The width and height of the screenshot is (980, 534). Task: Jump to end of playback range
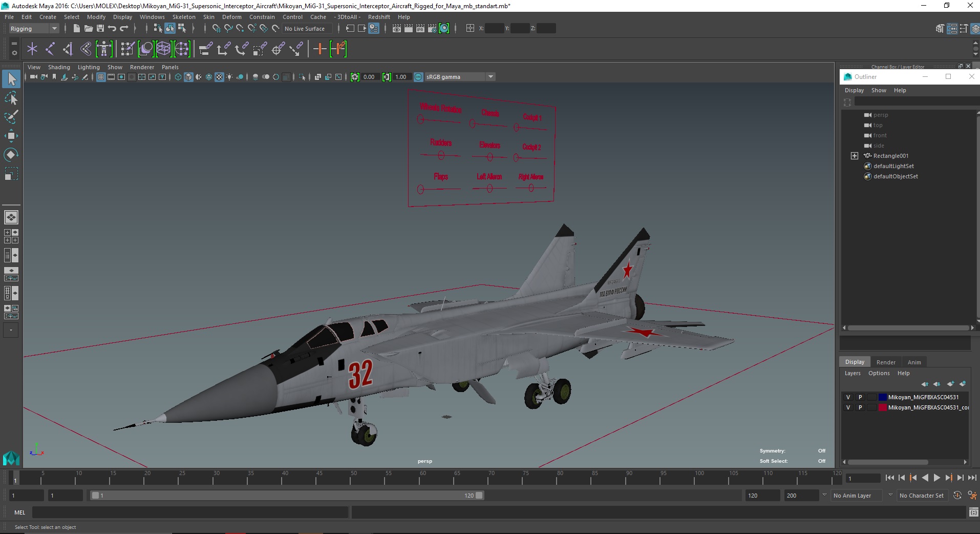(x=972, y=478)
